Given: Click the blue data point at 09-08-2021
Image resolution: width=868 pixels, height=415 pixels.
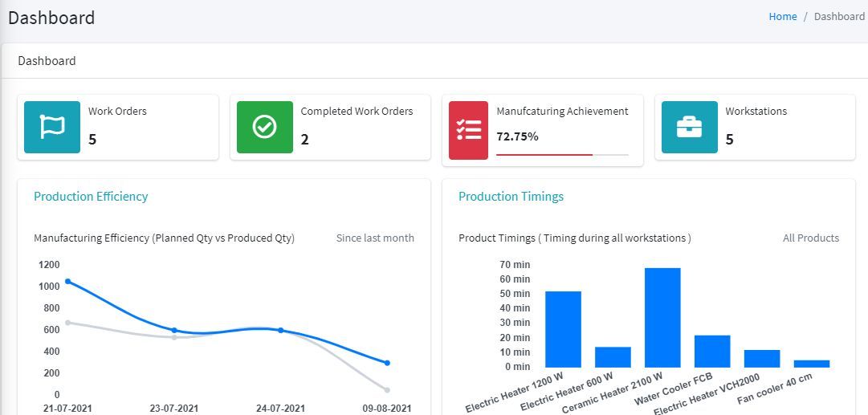Looking at the screenshot, I should click(387, 363).
